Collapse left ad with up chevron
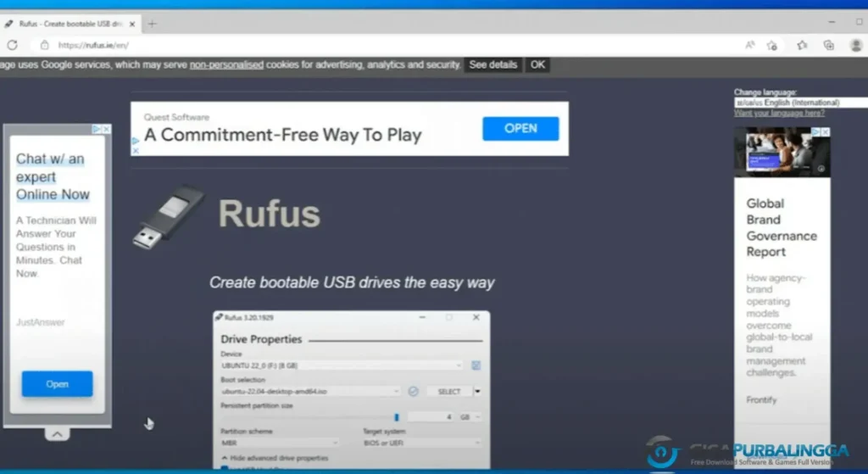The image size is (868, 474). pos(57,435)
